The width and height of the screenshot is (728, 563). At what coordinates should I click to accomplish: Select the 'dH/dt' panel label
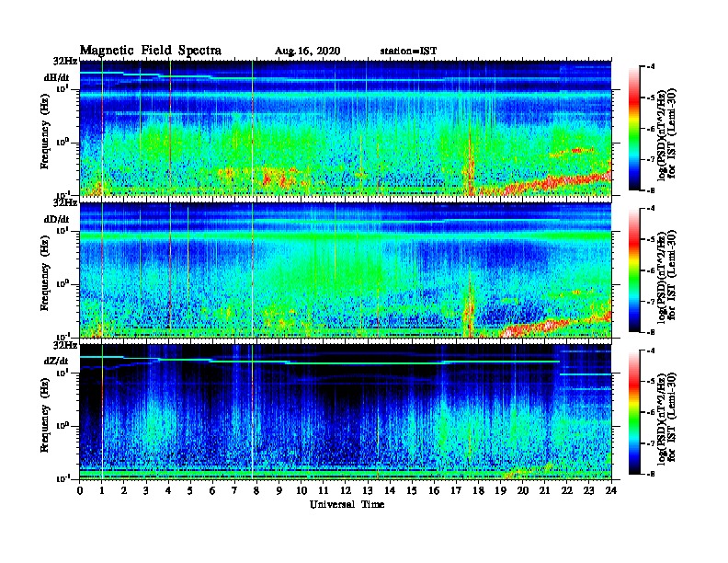pos(57,78)
